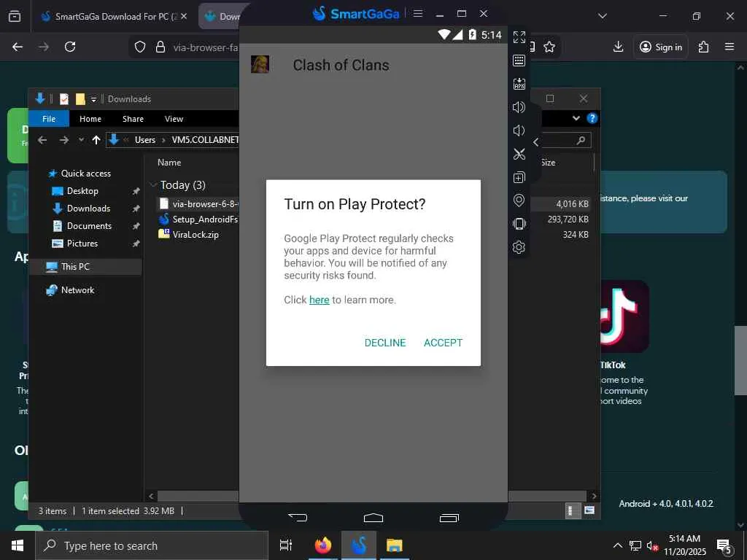
Task: Go back in File Explorer
Action: click(42, 140)
